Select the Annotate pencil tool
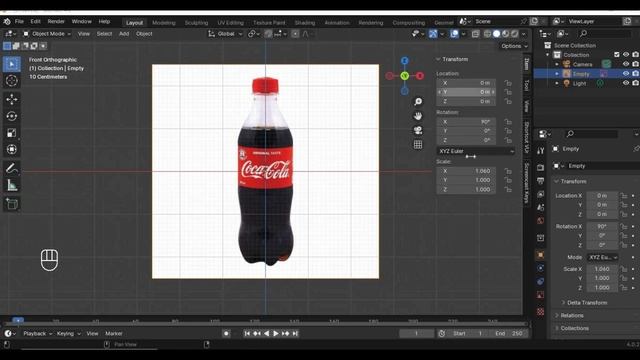 12,168
